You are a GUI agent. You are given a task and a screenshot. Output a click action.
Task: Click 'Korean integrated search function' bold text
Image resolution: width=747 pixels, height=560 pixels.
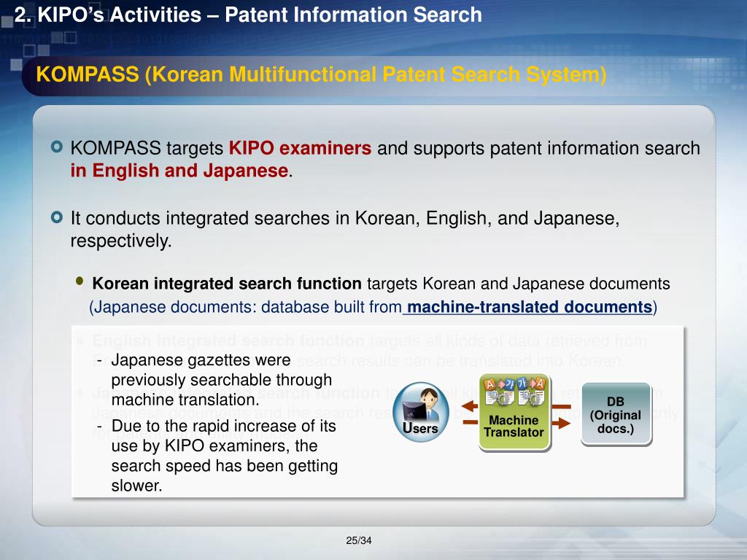point(227,284)
